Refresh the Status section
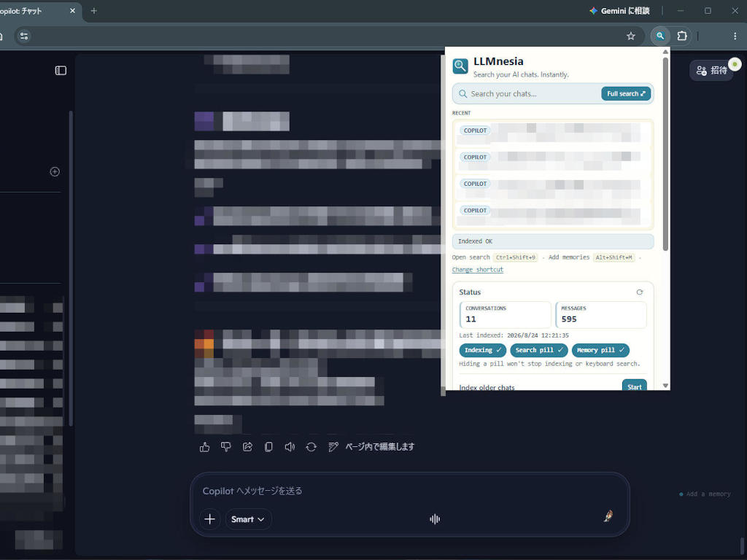The height and width of the screenshot is (560, 747). [639, 292]
